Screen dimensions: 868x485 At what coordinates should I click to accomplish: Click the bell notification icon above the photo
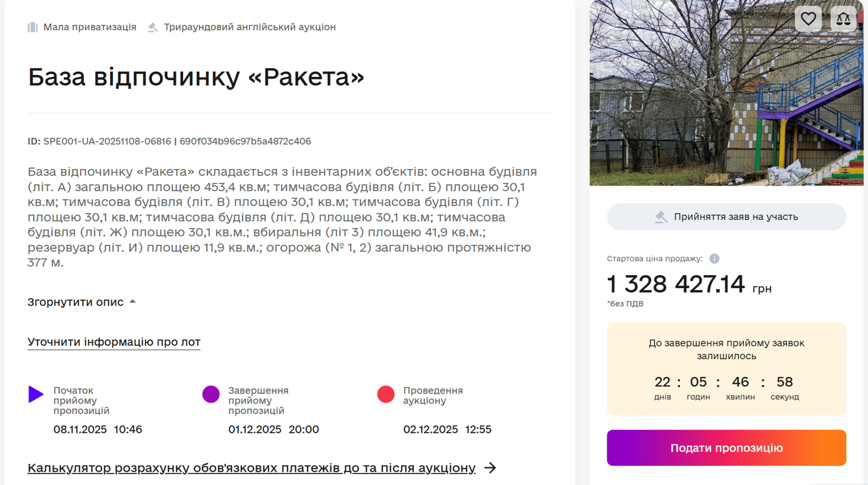pyautogui.click(x=843, y=18)
